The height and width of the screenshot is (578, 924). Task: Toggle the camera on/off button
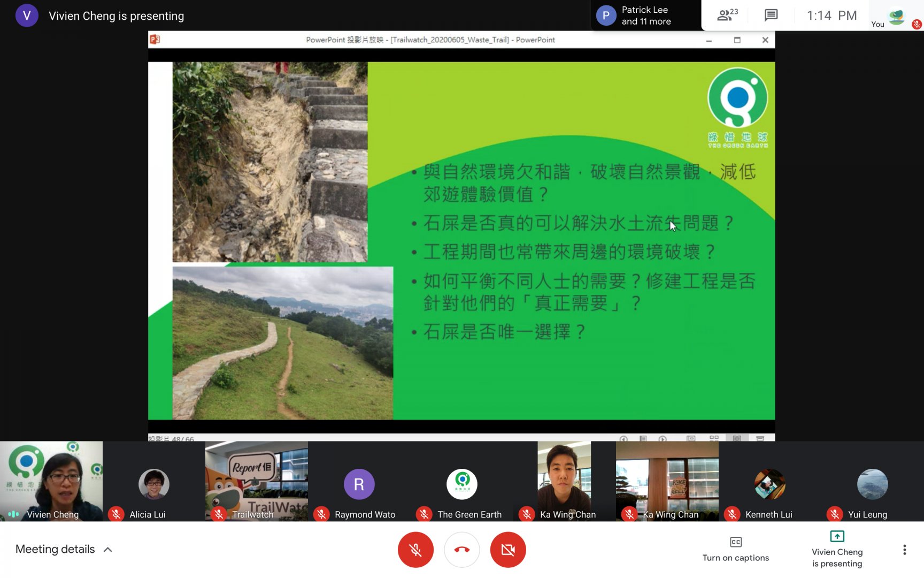coord(508,550)
